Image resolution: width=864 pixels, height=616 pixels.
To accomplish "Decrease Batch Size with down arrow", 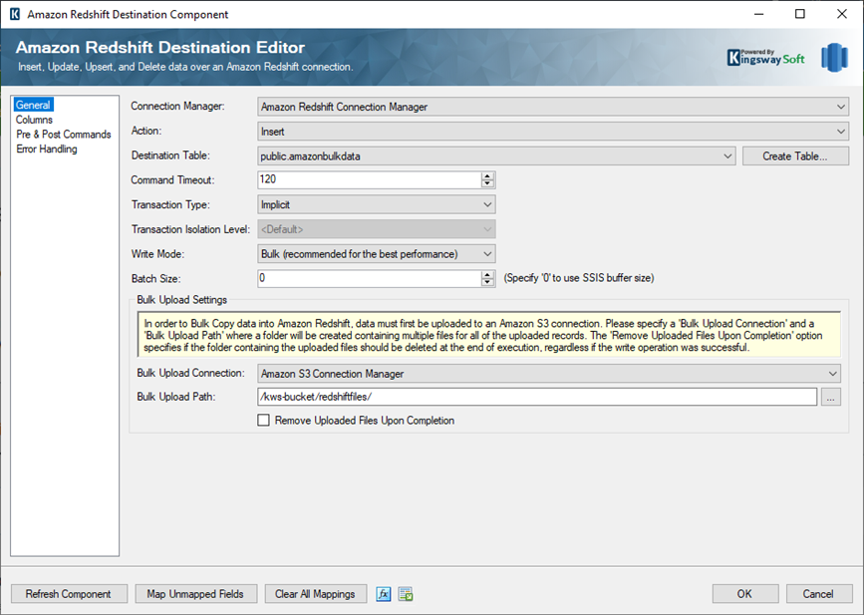I will 487,283.
